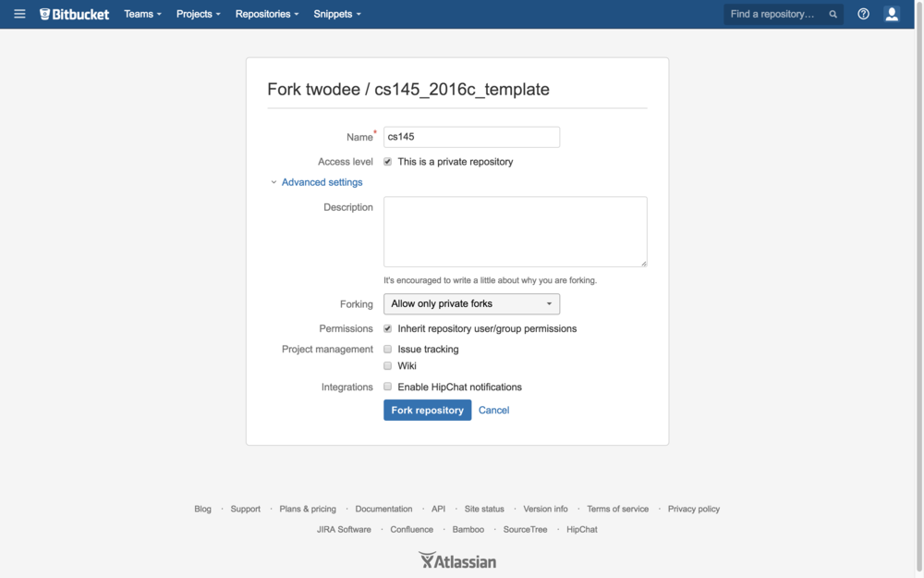Click the Cancel link
This screenshot has width=924, height=578.
click(493, 411)
